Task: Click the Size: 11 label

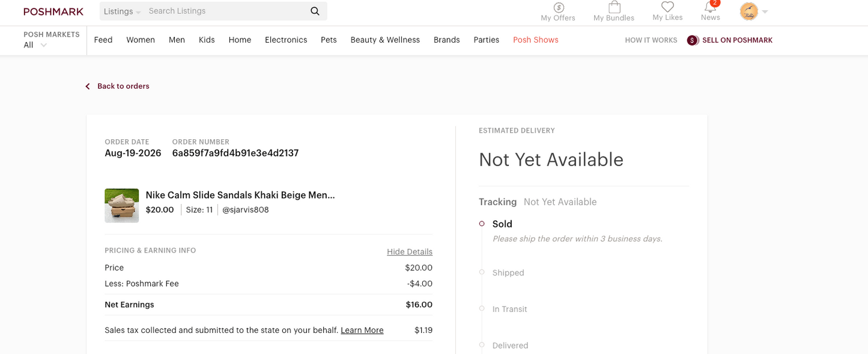Action: (x=199, y=210)
